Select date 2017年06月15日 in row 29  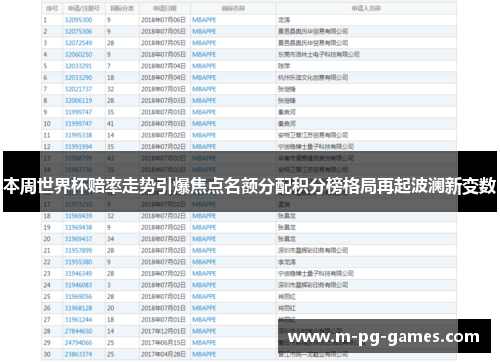point(163,343)
